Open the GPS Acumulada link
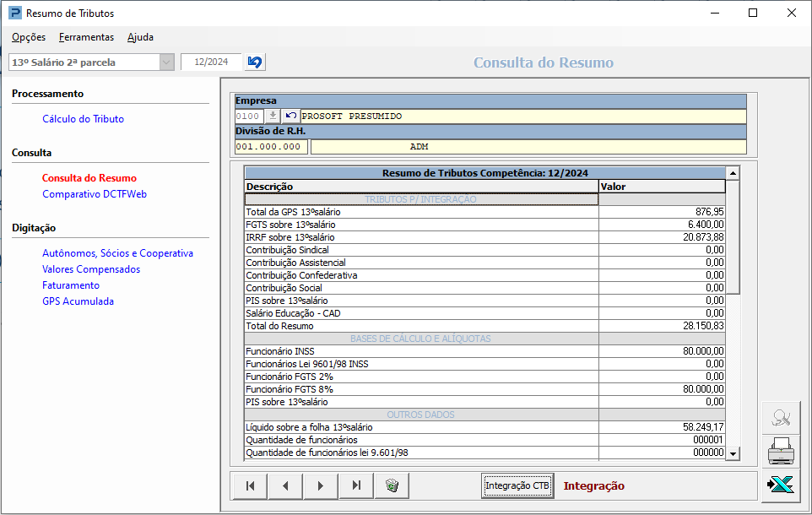The height and width of the screenshot is (515, 812). click(78, 301)
